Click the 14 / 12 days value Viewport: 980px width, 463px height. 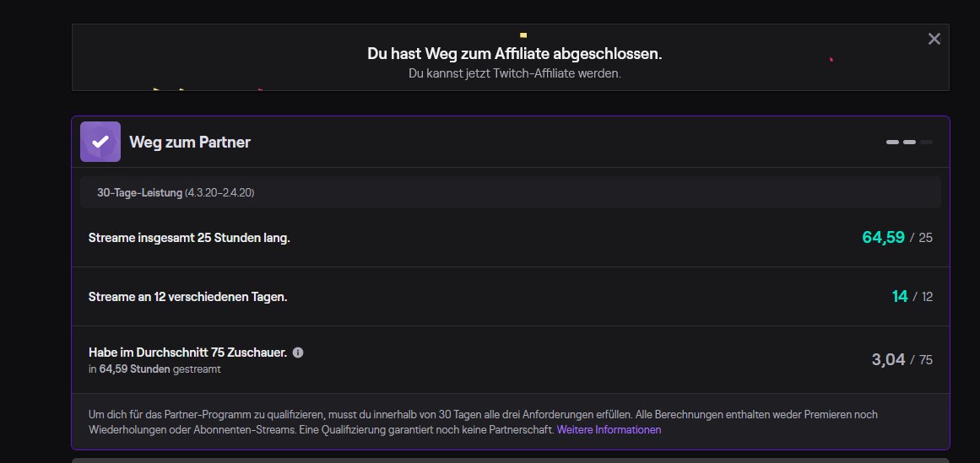(912, 296)
